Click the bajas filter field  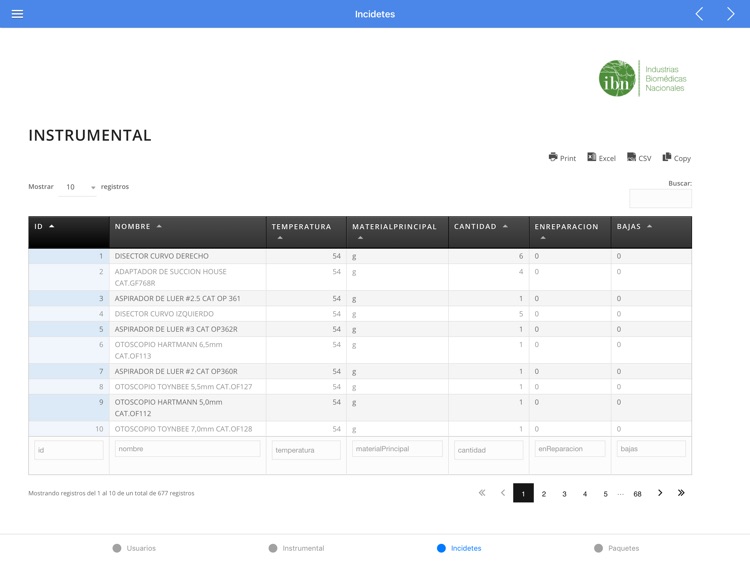651,449
